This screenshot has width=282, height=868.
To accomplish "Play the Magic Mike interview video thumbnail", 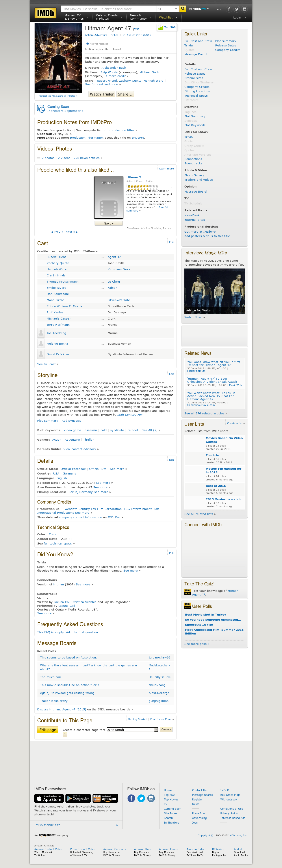I will tap(214, 291).
